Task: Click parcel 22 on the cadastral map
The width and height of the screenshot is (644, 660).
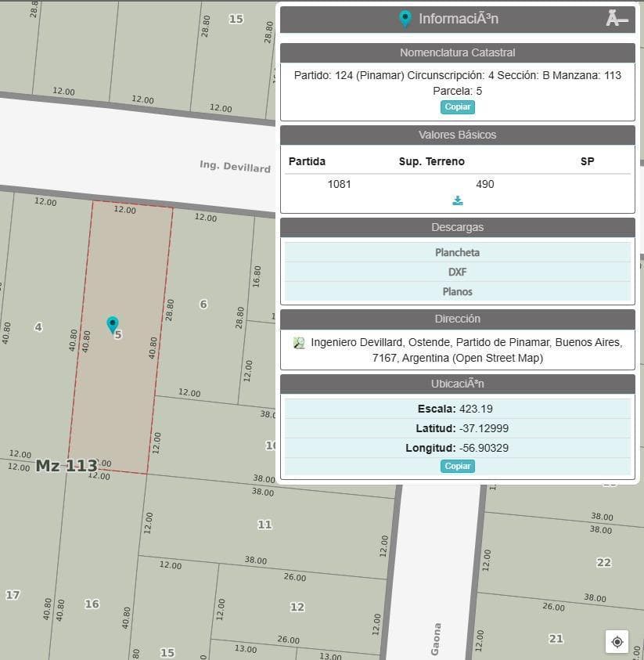Action: (603, 562)
